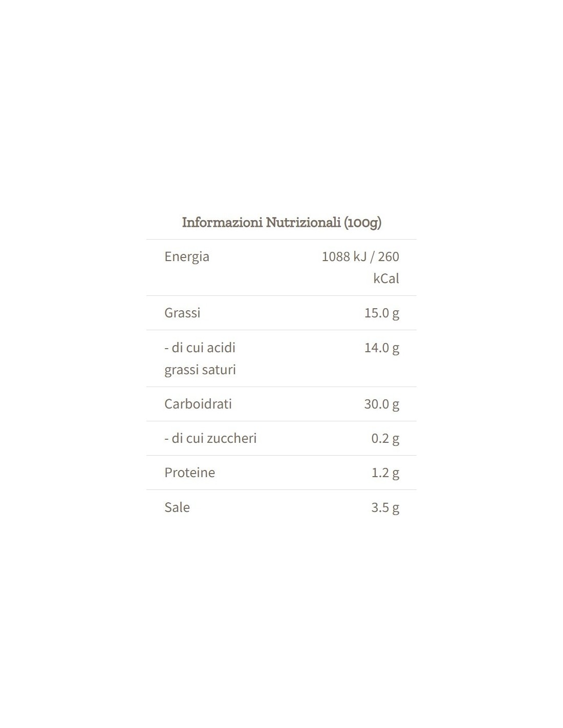
Task: Click the 1.2 g protein value
Action: point(385,473)
